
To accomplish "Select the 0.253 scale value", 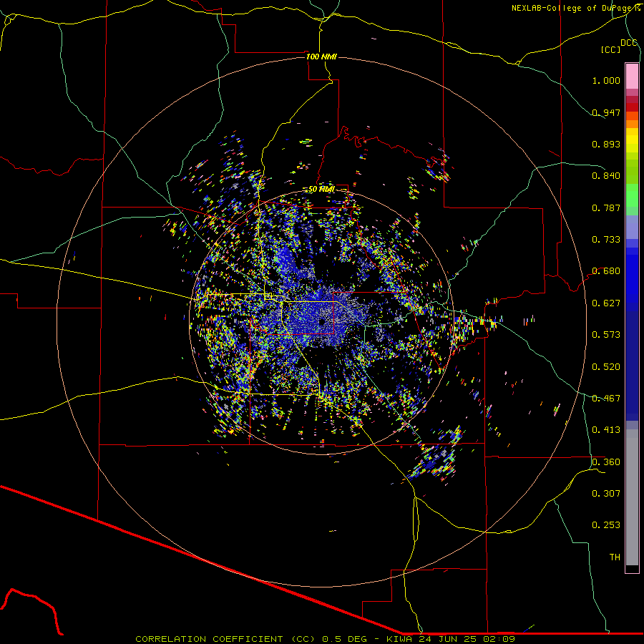I will coord(606,525).
